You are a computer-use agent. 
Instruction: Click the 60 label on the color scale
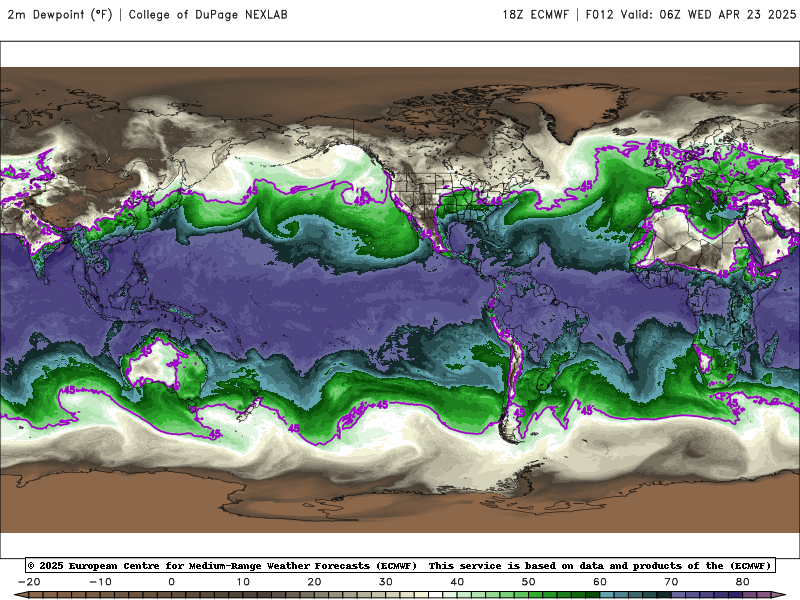coord(600,582)
